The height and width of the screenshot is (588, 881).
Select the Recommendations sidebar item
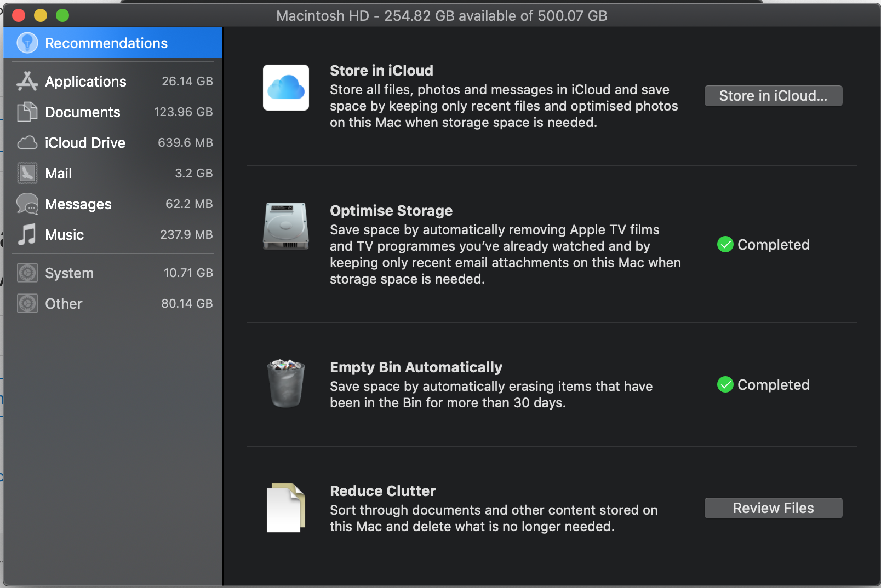106,43
